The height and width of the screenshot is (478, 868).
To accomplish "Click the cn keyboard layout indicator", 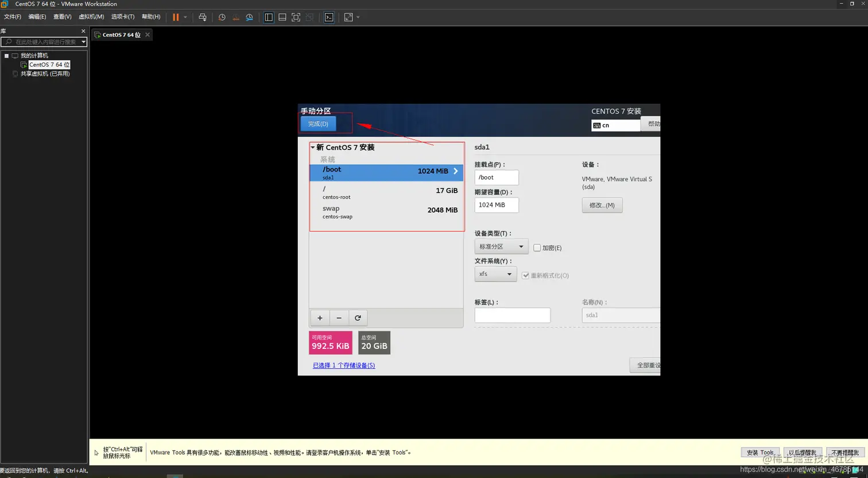I will coord(616,125).
